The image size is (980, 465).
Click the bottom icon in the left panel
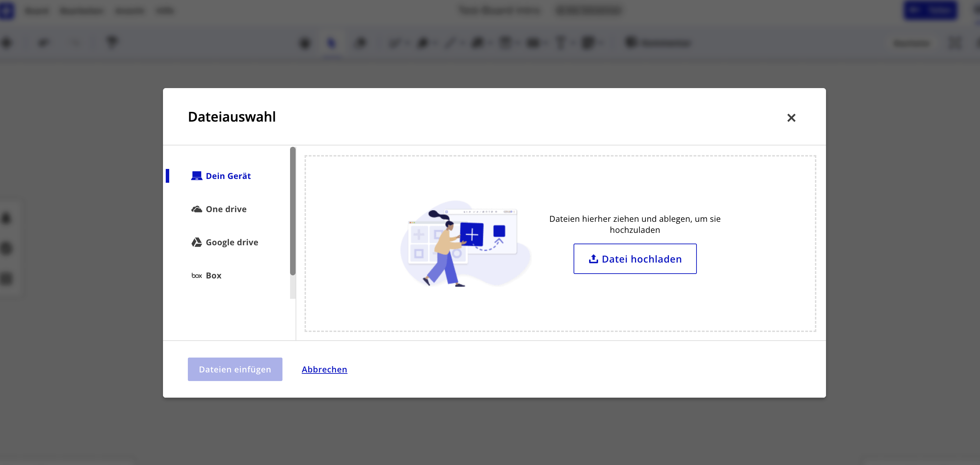pyautogui.click(x=6, y=278)
